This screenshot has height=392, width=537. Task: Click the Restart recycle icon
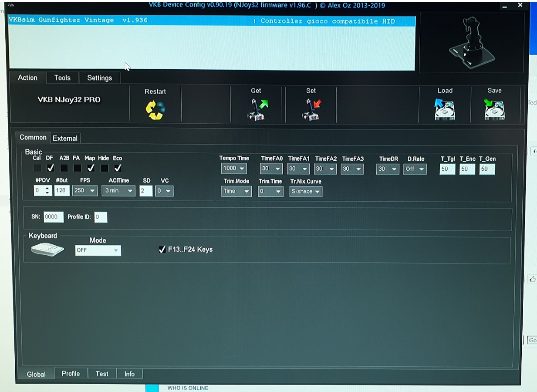[x=155, y=110]
